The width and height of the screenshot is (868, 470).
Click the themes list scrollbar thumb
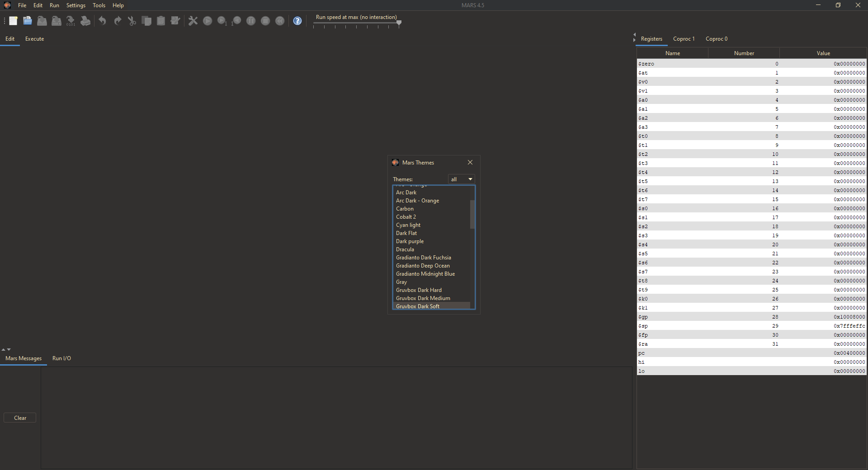click(472, 215)
